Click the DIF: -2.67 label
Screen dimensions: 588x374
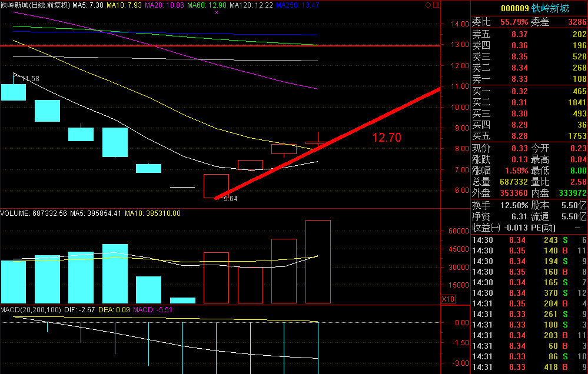click(79, 310)
